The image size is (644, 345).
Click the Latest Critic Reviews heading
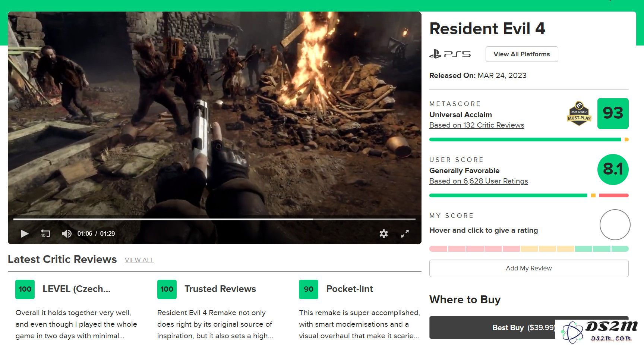[62, 259]
